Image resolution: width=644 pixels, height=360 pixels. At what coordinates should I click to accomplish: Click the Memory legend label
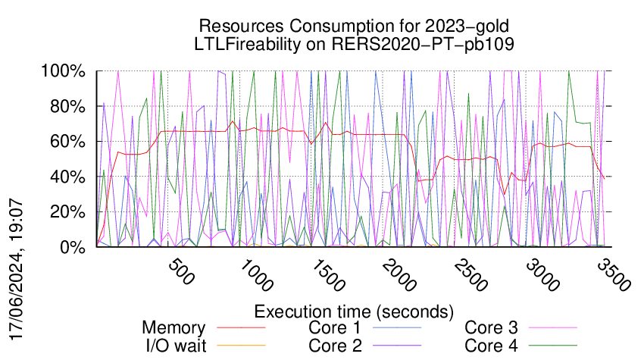[x=174, y=328]
